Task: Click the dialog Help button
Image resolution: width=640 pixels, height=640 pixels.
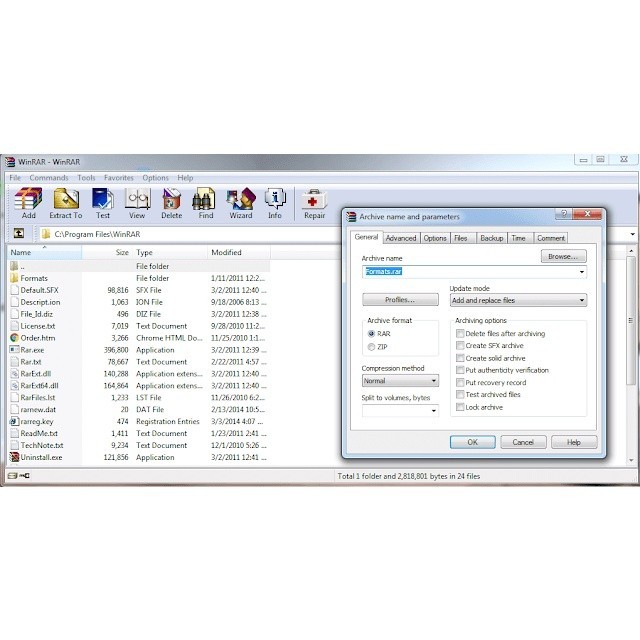Action: click(x=573, y=442)
